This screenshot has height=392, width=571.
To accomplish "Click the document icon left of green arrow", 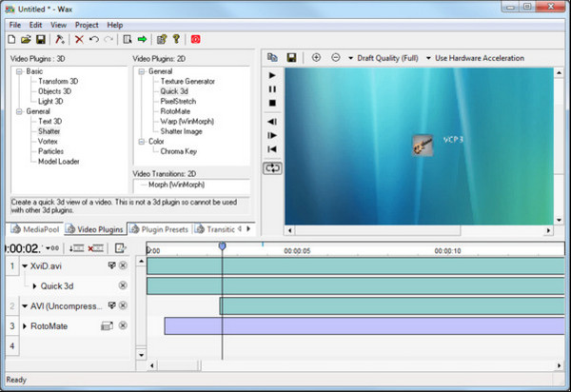I will click(128, 39).
